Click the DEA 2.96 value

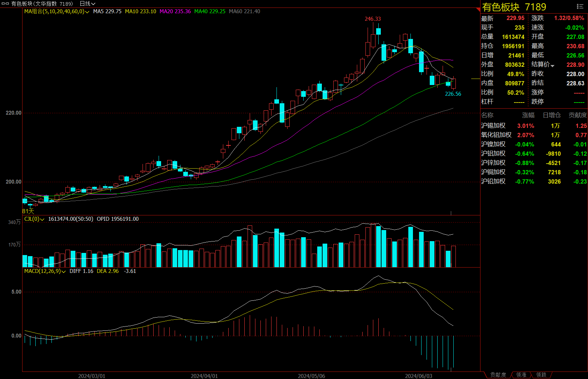[x=108, y=271]
